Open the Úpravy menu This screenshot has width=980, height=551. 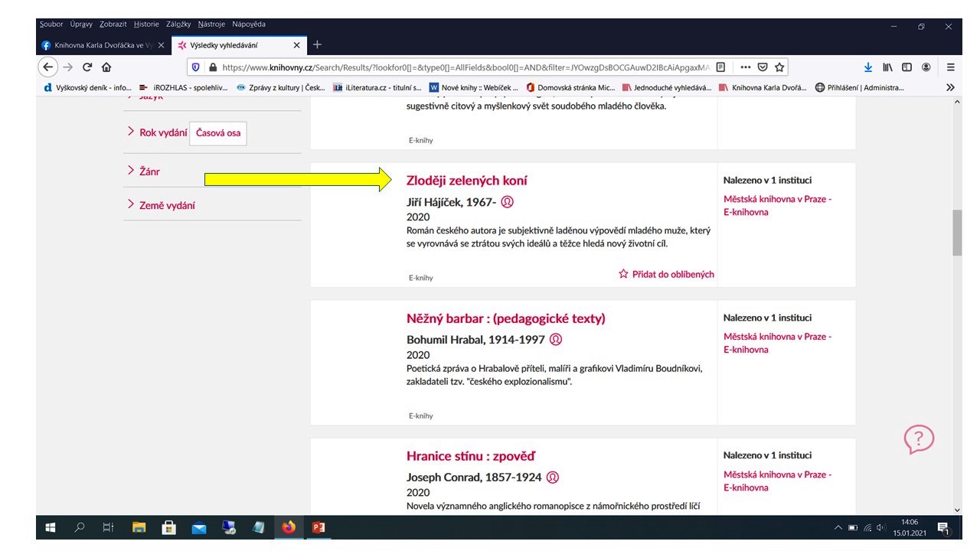coord(81,24)
